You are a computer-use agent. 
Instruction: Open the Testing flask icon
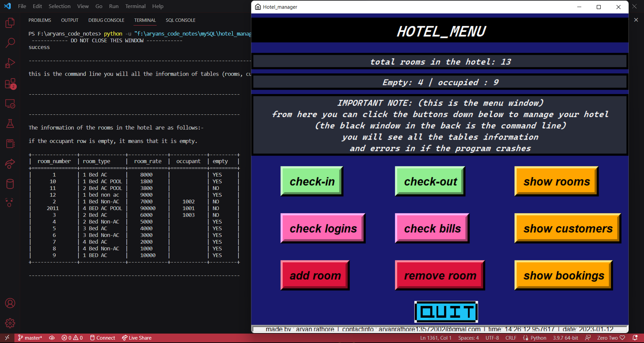tap(10, 124)
